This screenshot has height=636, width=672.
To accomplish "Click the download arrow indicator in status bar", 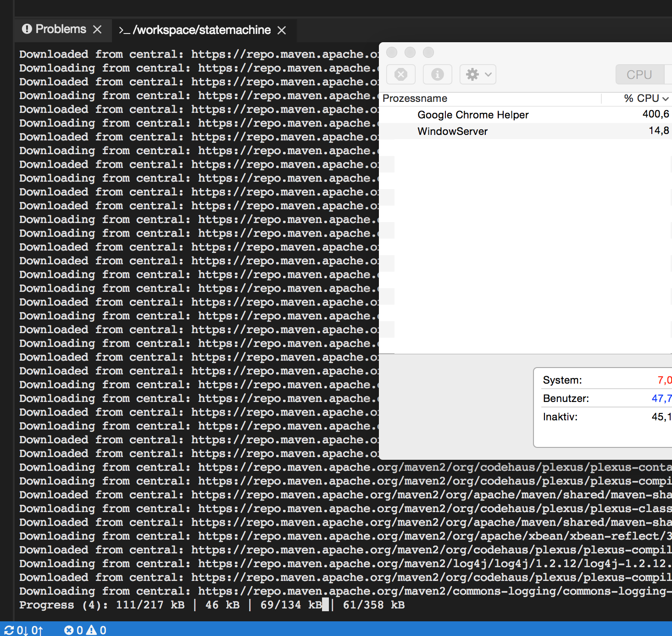I will pos(22,630).
